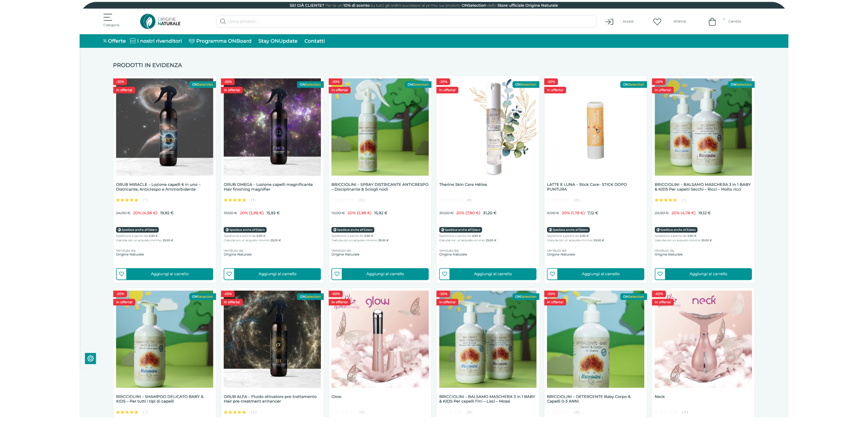Click 'Spedisce anche all'Estero' badge under ORUB OMEGA

coord(245,230)
